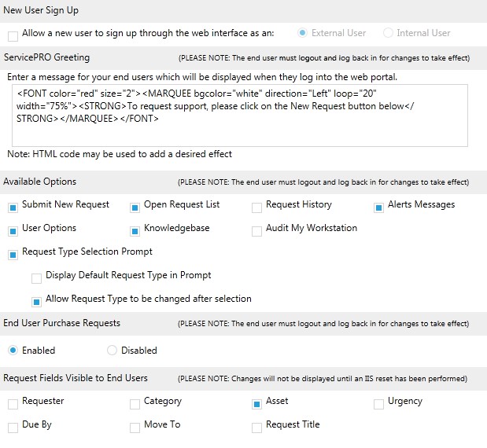Select the External User radio button
Viewport: 487px width, 448px height.
click(x=302, y=32)
